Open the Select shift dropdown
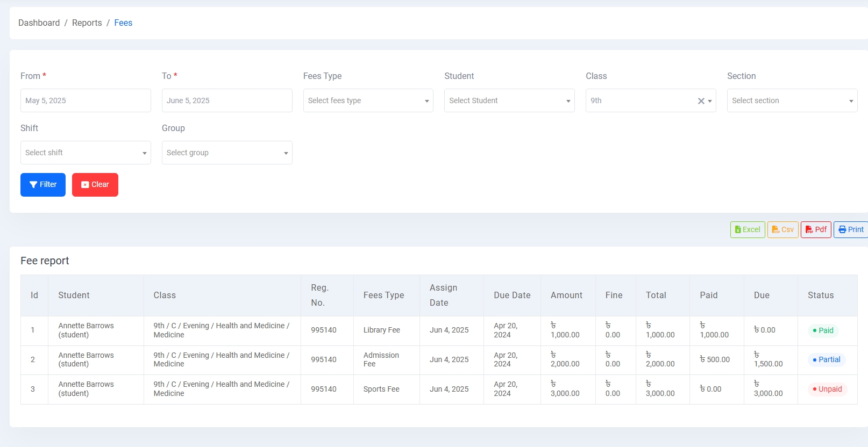This screenshot has height=447, width=868. [86, 153]
